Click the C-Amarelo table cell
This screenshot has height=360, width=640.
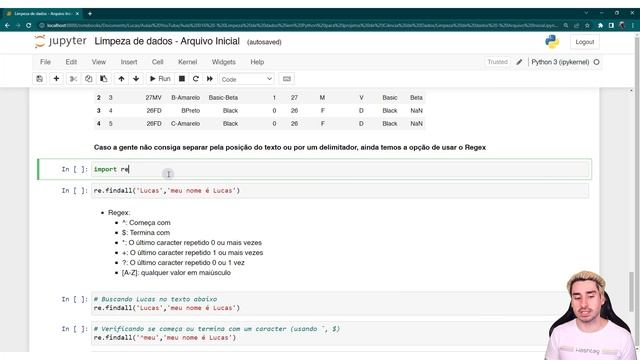(x=185, y=124)
